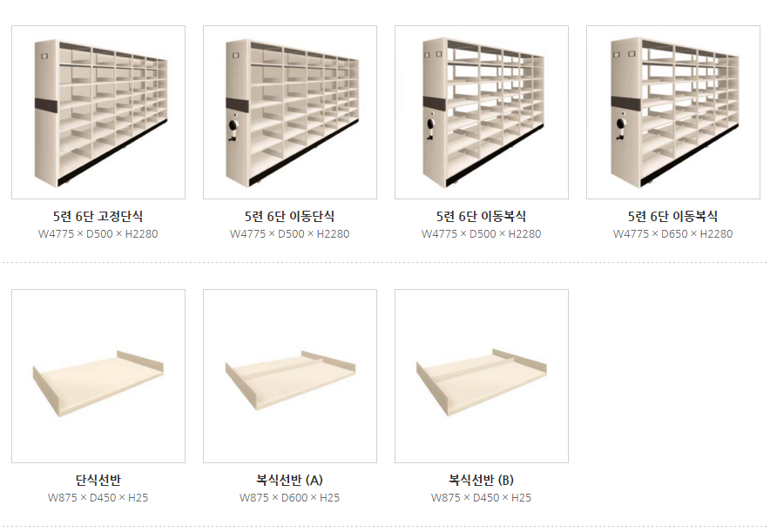The width and height of the screenshot is (770, 532).
Task: Open the 5련 6단 이동단식 shelf image
Action: [x=290, y=112]
